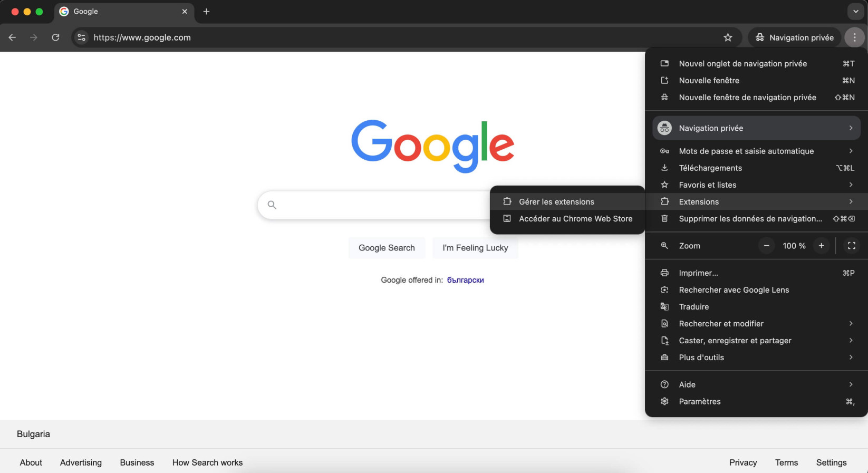Select Traduire menu entry
Viewport: 868px width, 473px height.
pos(756,307)
